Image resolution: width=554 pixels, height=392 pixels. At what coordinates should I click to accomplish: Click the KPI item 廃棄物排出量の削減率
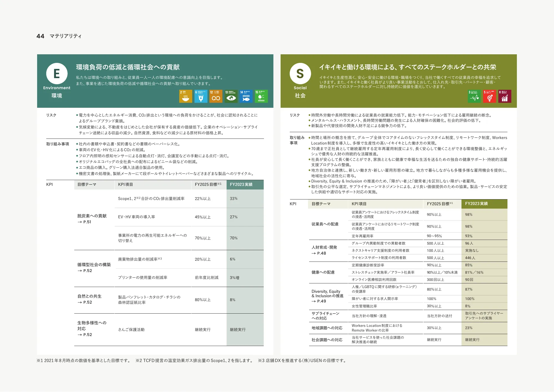[x=140, y=259]
